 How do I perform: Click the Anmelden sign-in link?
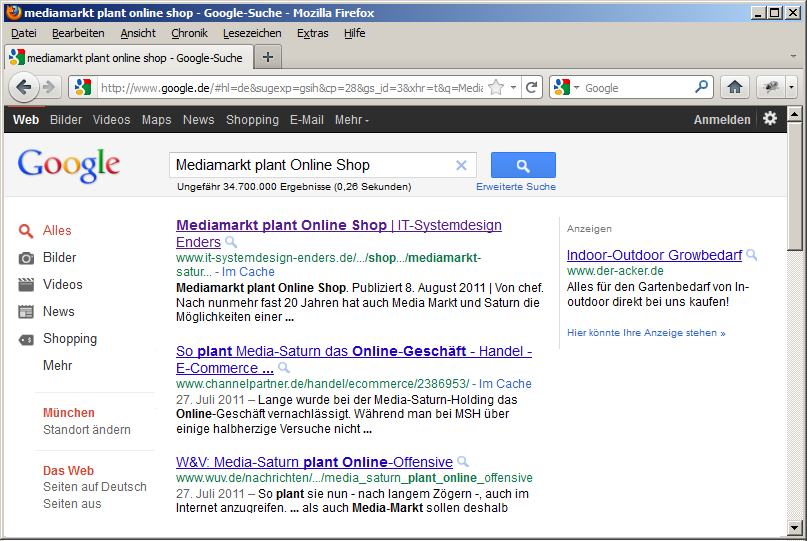click(722, 119)
